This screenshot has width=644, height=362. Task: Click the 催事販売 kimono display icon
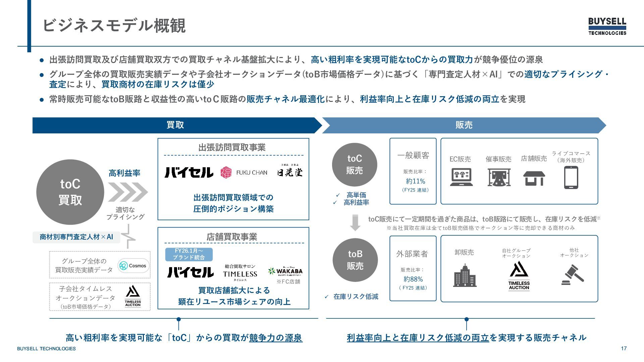pyautogui.click(x=499, y=177)
